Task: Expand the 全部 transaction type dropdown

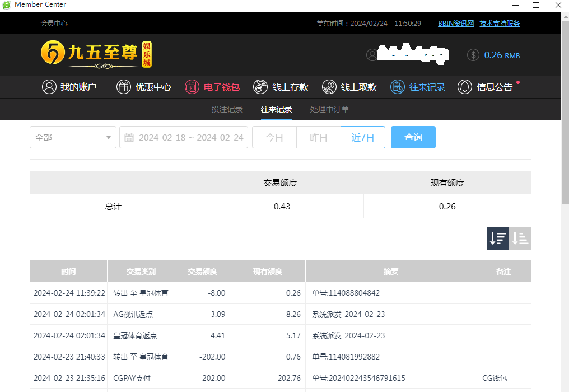Action: click(x=73, y=137)
